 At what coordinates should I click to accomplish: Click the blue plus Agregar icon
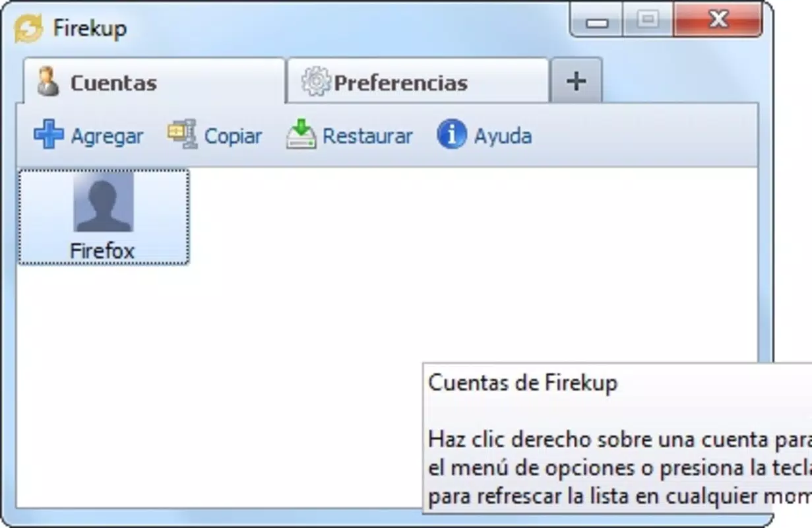pyautogui.click(x=49, y=135)
